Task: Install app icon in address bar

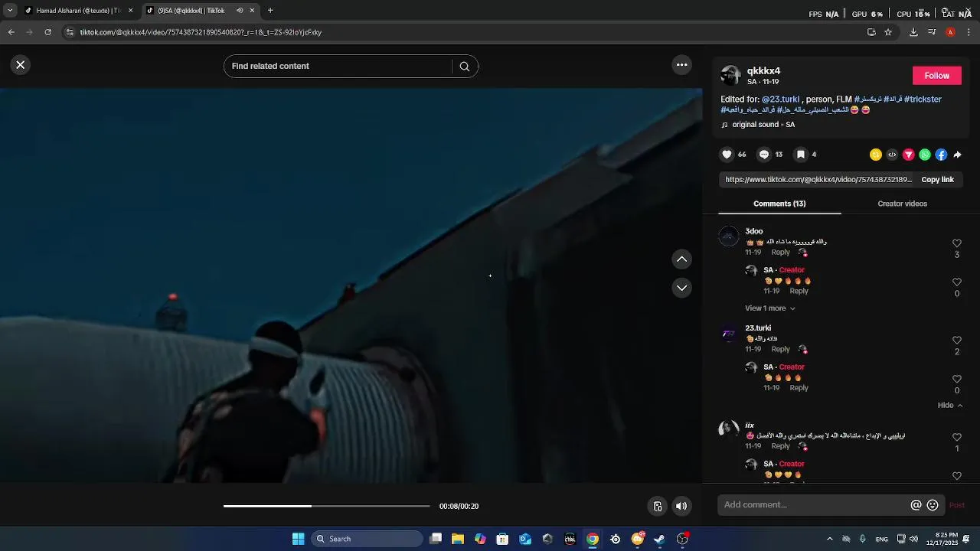Action: [x=871, y=32]
